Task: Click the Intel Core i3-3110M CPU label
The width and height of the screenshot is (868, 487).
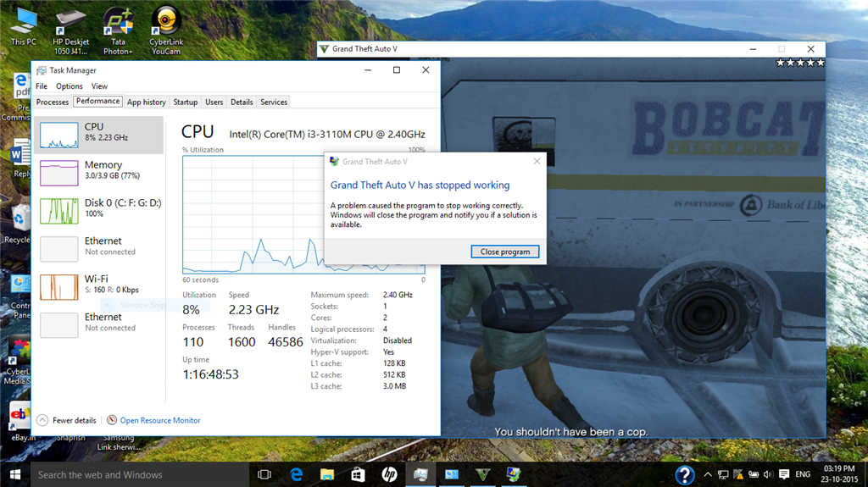Action: 327,134
